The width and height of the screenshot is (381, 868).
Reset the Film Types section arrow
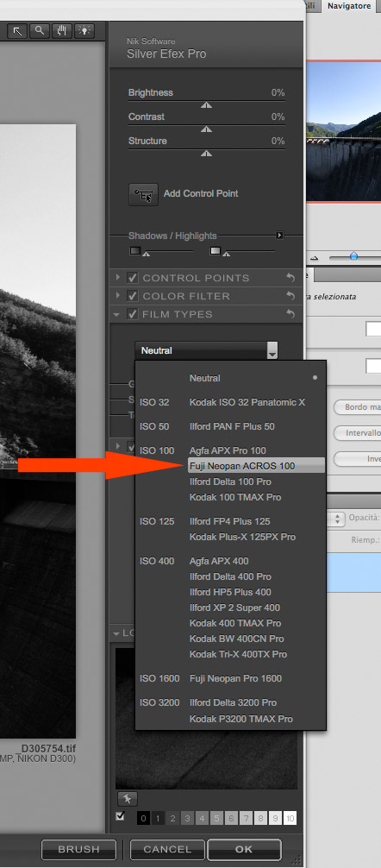click(x=290, y=314)
